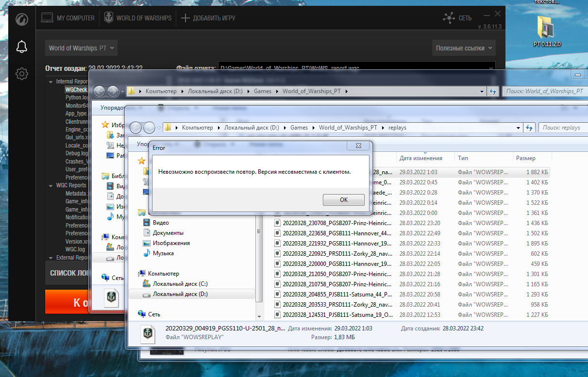Screen dimensions: 588x377
Task: Click replays breadcrumb in address bar
Action: pyautogui.click(x=397, y=128)
